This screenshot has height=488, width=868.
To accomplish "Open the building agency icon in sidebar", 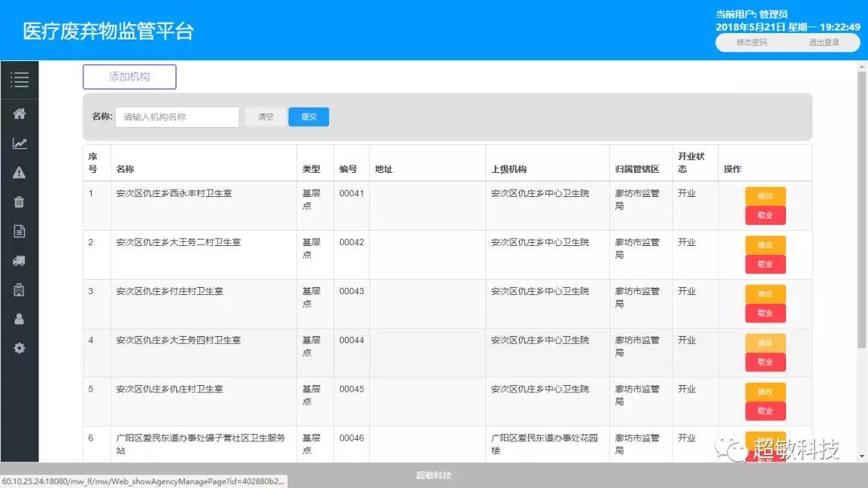I will (19, 289).
